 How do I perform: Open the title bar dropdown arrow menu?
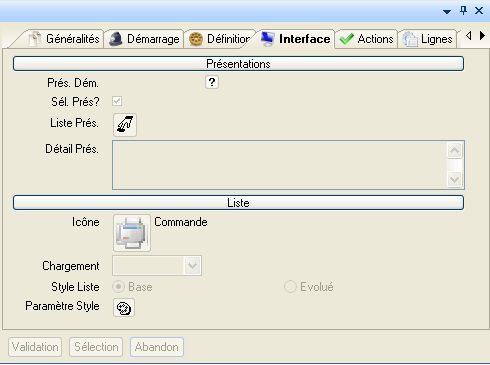pyautogui.click(x=447, y=12)
